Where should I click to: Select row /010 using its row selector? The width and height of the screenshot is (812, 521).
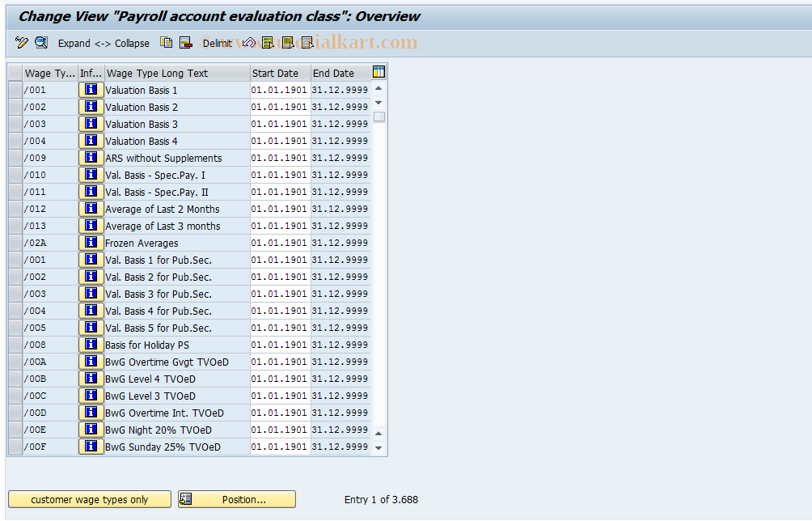coord(15,175)
